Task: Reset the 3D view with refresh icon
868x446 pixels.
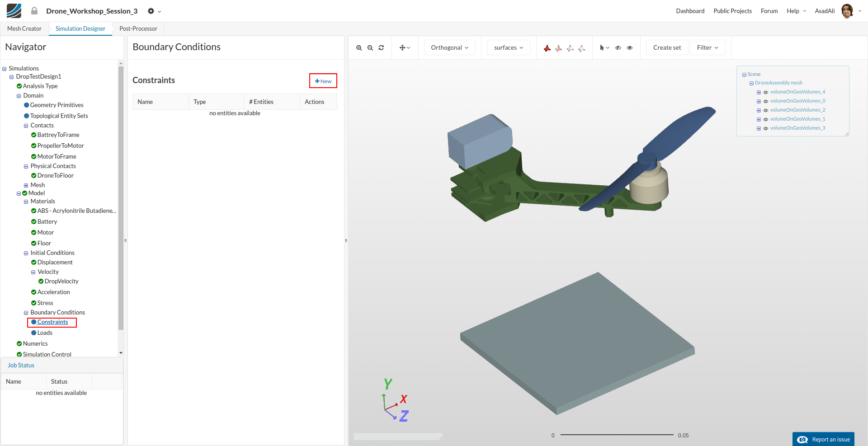Action: pos(381,48)
